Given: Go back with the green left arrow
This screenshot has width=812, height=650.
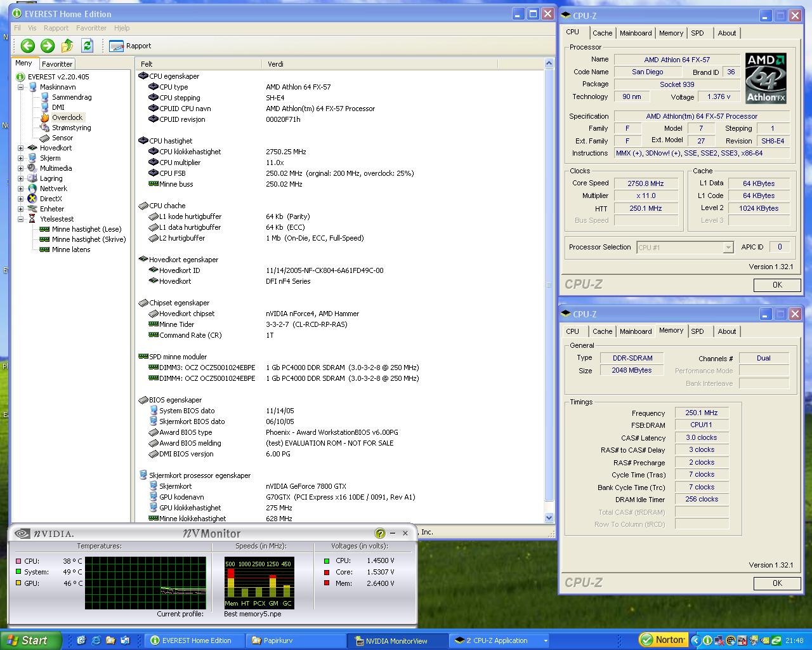Looking at the screenshot, I should click(27, 46).
